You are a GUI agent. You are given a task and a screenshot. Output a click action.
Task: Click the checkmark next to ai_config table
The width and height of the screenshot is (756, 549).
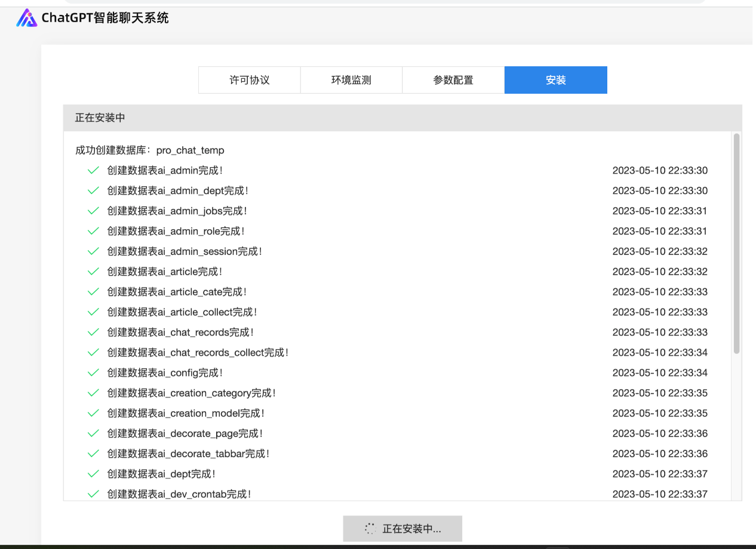[x=93, y=373]
